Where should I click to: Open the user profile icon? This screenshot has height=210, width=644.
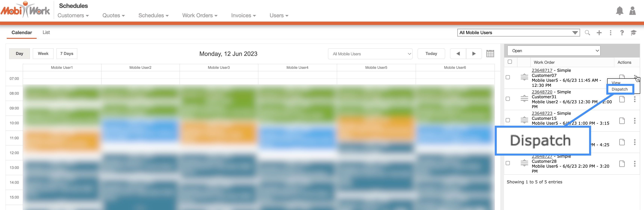[x=632, y=11]
